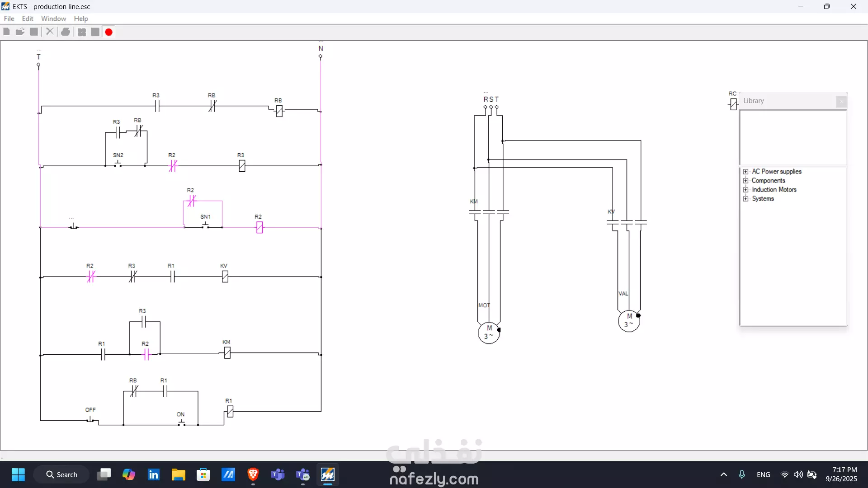Screen dimensions: 868x488
Task: Select Systems in the Library tree
Action: coord(763,199)
